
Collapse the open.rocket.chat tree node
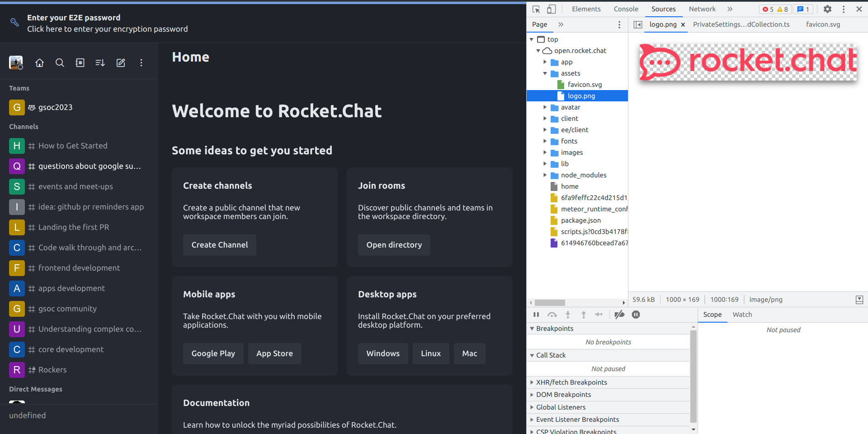pyautogui.click(x=538, y=51)
